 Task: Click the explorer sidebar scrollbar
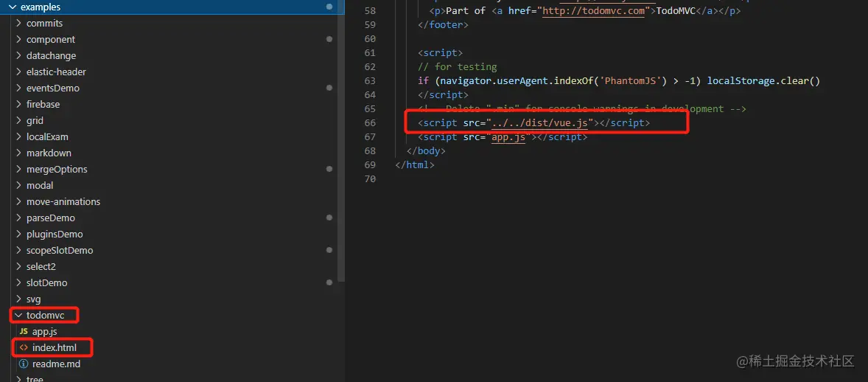click(x=342, y=147)
